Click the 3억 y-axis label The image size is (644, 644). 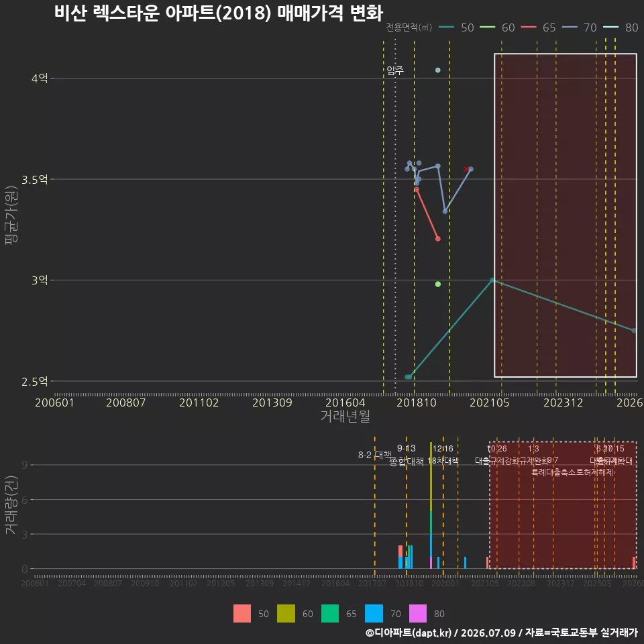[x=40, y=280]
